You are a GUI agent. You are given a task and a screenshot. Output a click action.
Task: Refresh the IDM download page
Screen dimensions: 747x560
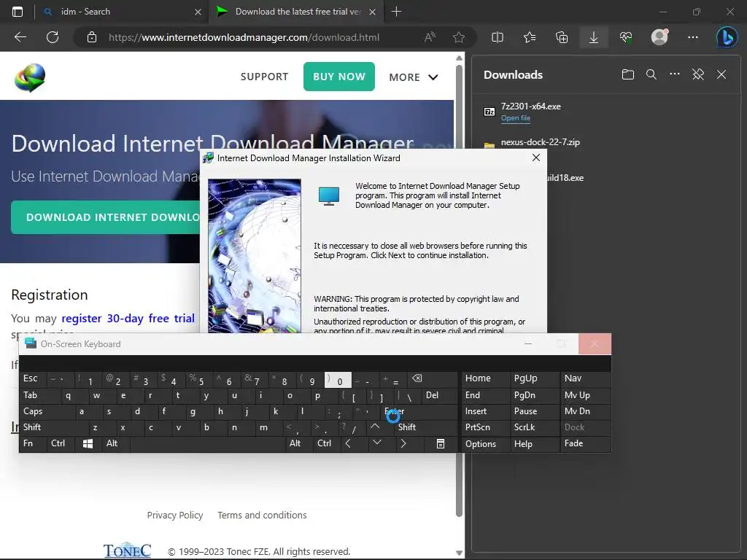pos(53,37)
